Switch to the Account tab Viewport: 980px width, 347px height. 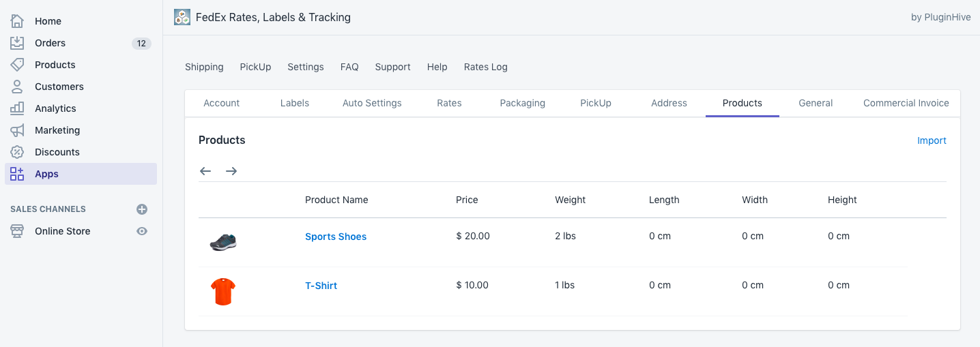click(222, 103)
